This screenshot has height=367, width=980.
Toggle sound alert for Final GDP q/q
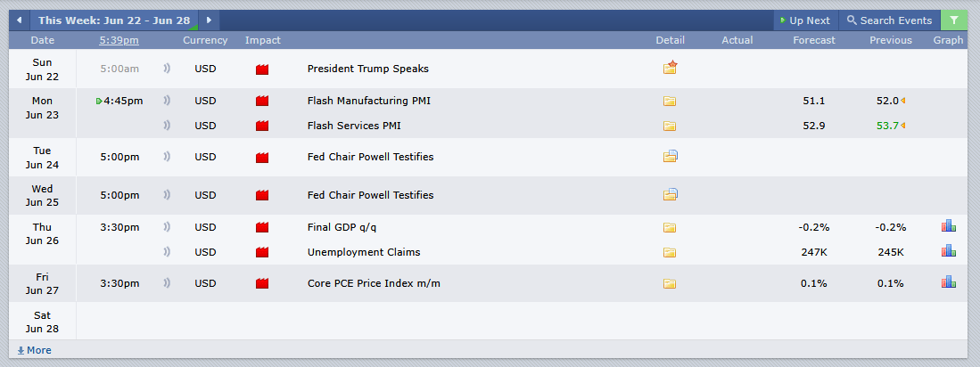tap(167, 227)
